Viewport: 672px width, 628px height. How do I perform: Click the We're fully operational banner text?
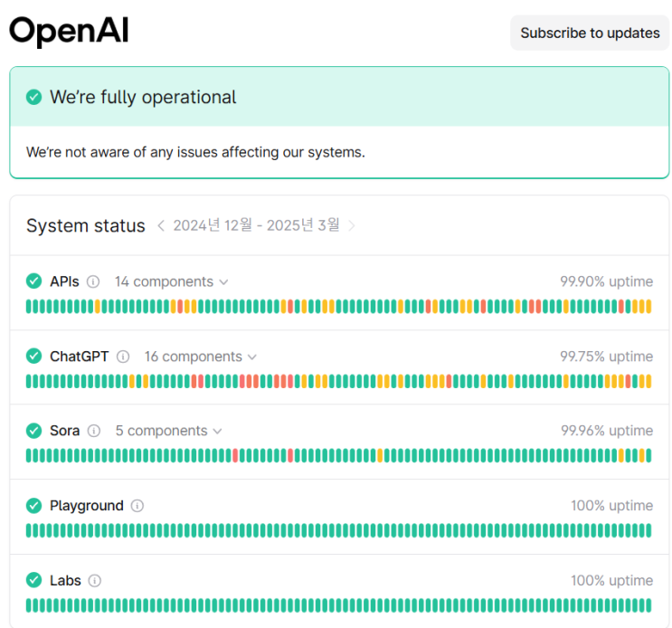pos(143,98)
